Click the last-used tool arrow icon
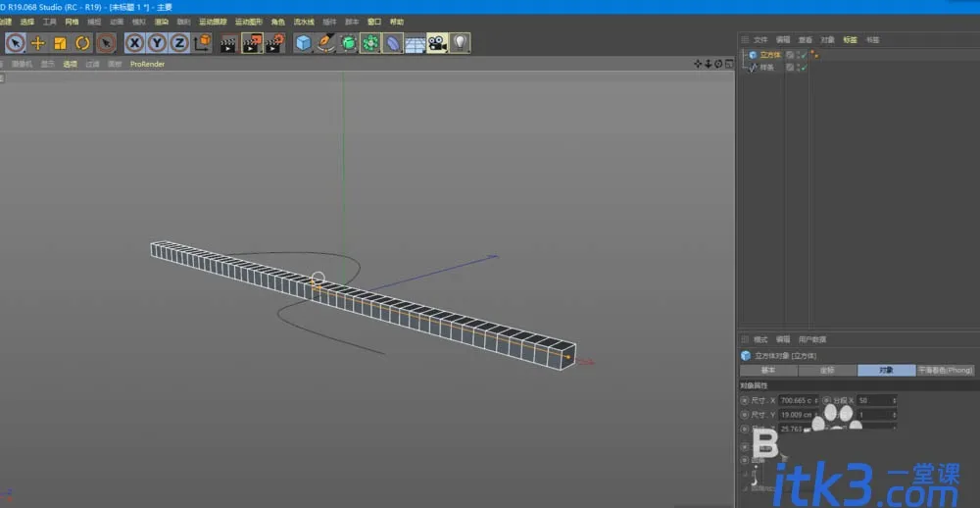The width and height of the screenshot is (980, 508). coord(106,43)
